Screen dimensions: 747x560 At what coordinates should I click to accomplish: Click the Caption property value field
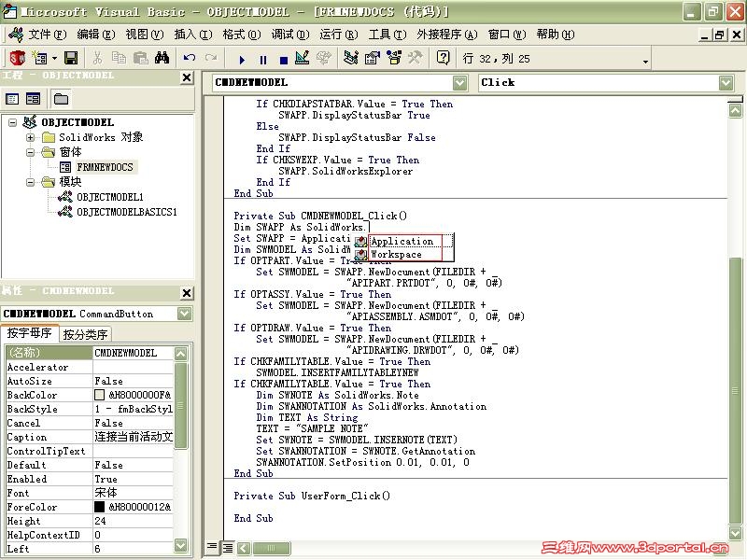pyautogui.click(x=134, y=437)
